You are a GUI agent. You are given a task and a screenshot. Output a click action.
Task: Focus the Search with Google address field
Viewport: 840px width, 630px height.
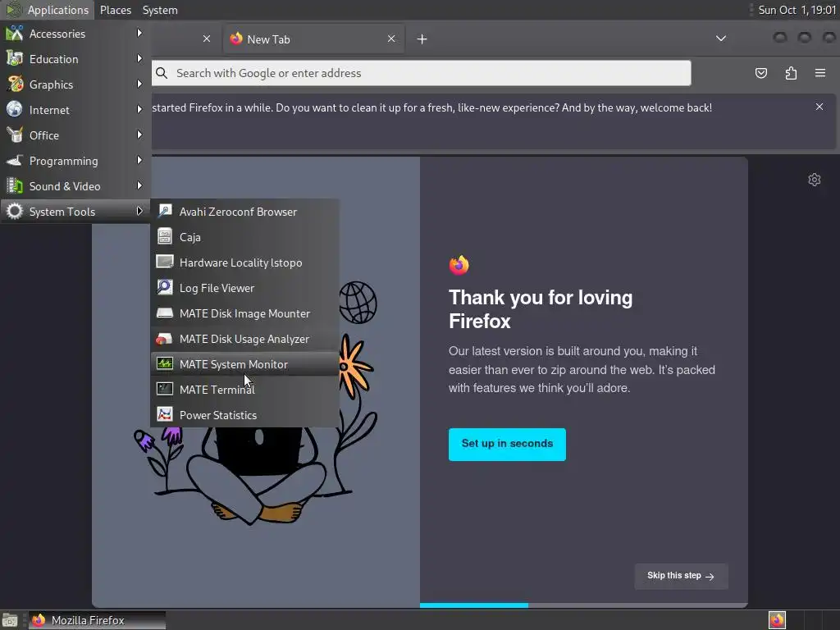click(x=422, y=73)
